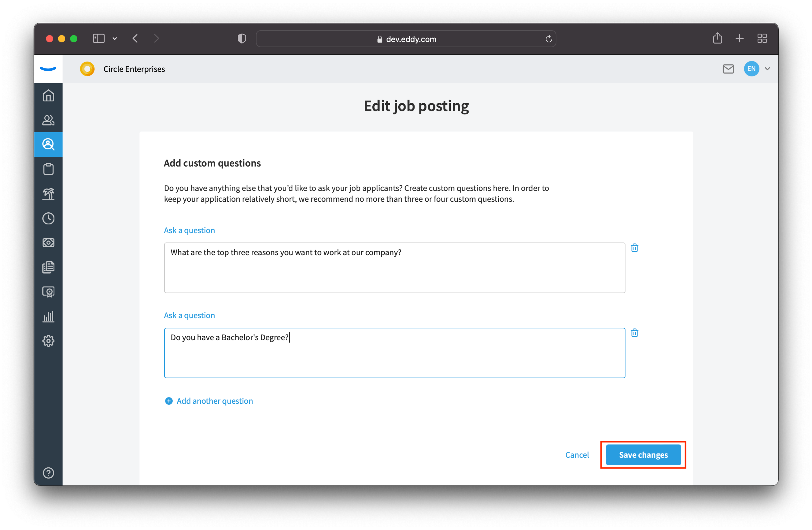
Task: Click the Cancel link
Action: click(577, 455)
